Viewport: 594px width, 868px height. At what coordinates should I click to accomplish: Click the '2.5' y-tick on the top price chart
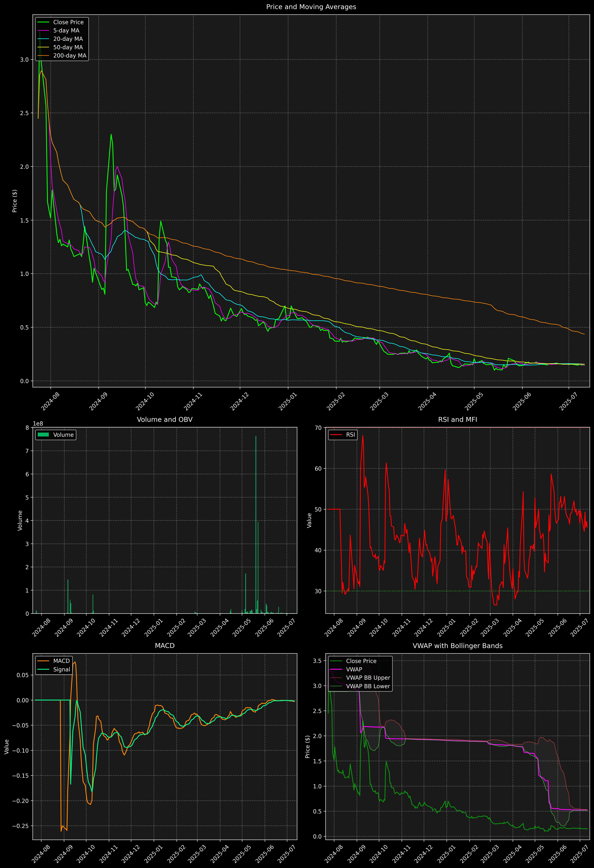click(x=24, y=113)
